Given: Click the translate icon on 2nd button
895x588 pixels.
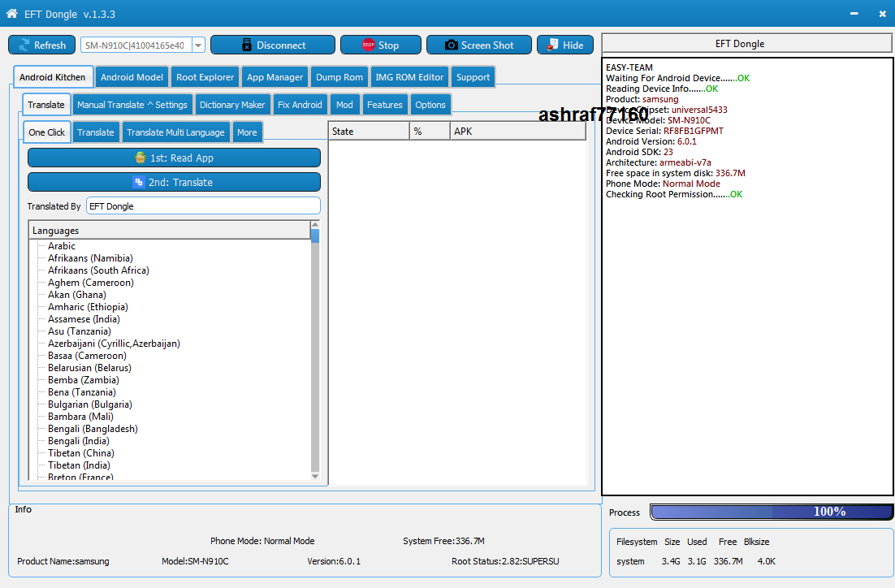Looking at the screenshot, I should click(139, 182).
